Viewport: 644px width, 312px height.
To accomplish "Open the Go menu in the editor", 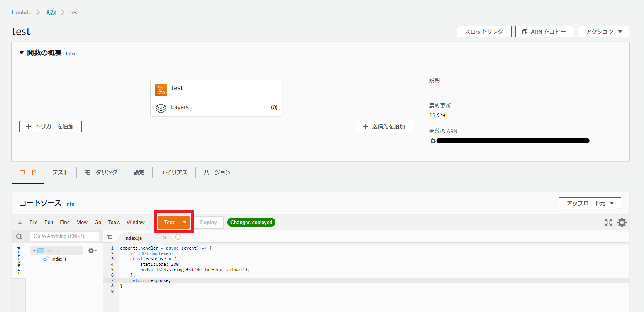I will [98, 223].
